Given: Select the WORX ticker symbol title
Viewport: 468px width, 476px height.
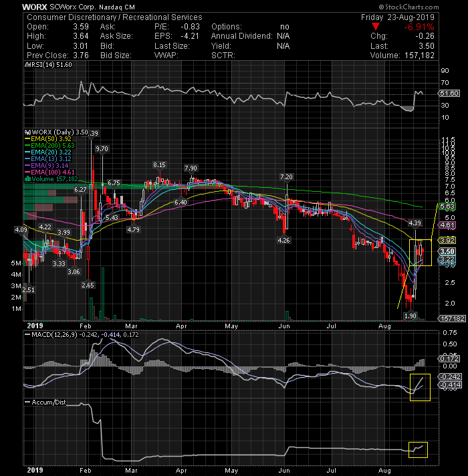Looking at the screenshot, I should tap(35, 7).
